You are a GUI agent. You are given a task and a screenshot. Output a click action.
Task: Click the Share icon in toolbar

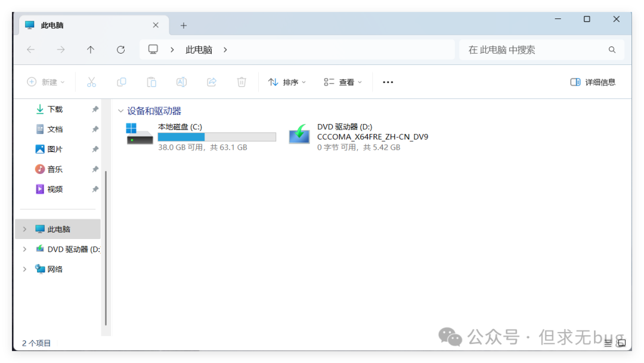(212, 82)
